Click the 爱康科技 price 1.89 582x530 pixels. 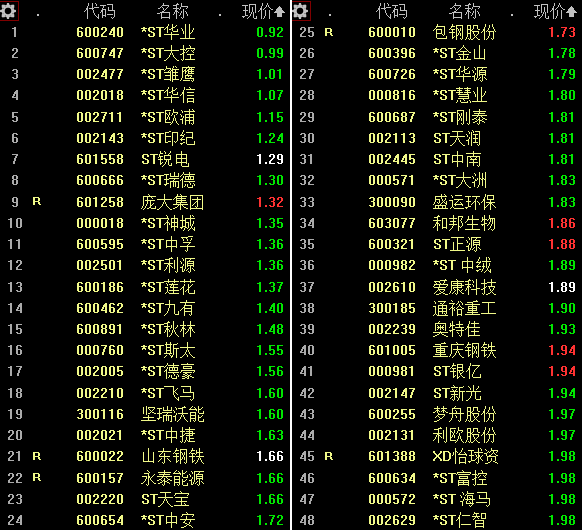pyautogui.click(x=562, y=287)
